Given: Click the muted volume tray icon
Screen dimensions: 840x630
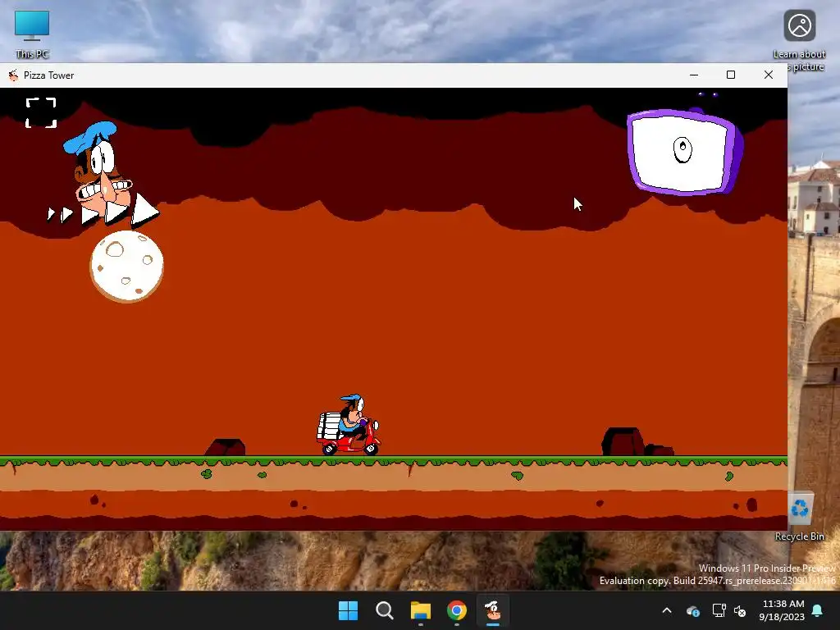Looking at the screenshot, I should click(741, 610).
